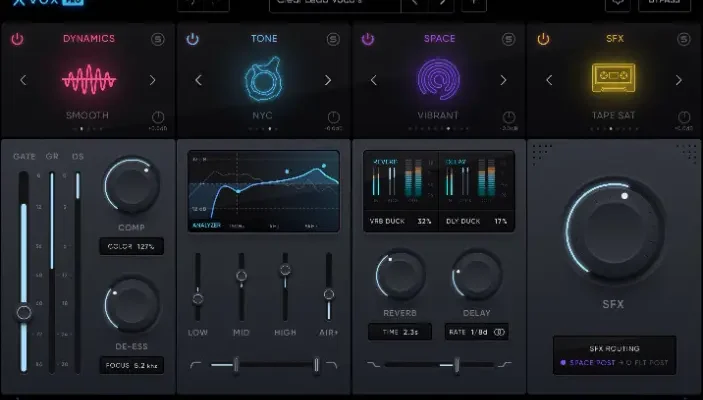Click the reverb Time 2.3s field
The width and height of the screenshot is (703, 400).
coord(398,332)
